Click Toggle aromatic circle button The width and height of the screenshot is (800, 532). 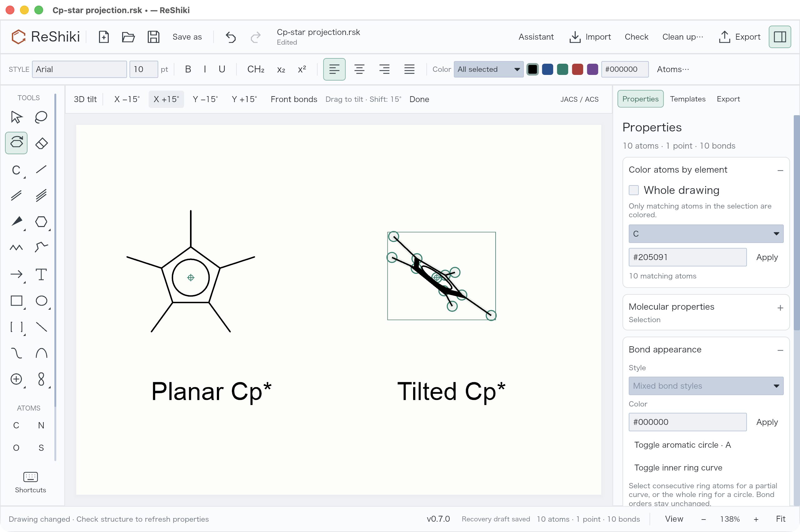[x=682, y=445]
